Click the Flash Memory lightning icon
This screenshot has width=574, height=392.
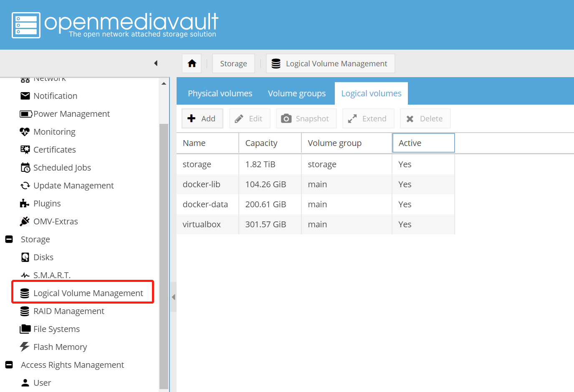point(25,347)
